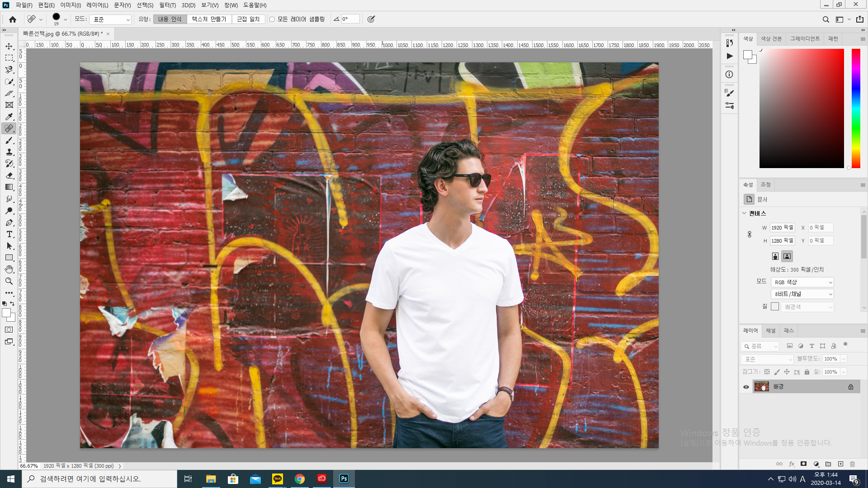This screenshot has width=868, height=488.
Task: Select the Horizontal Type tool
Action: click(9, 234)
